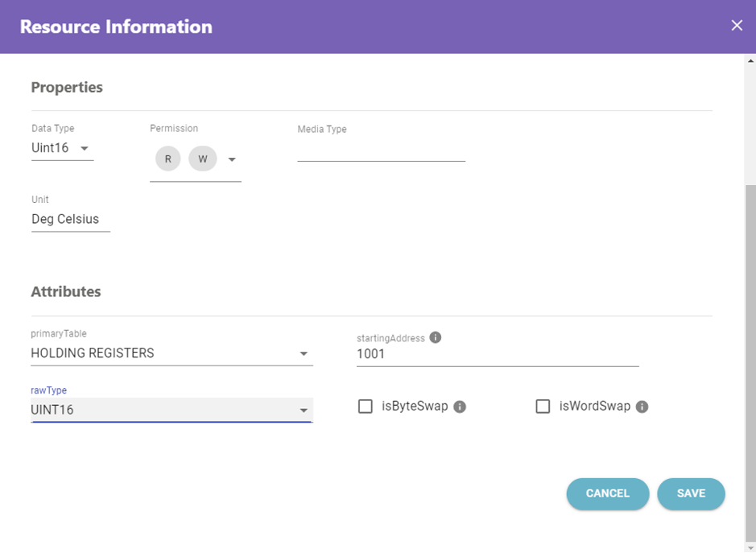This screenshot has height=553, width=756.
Task: Enable the isWordSwap checkbox
Action: tap(543, 406)
